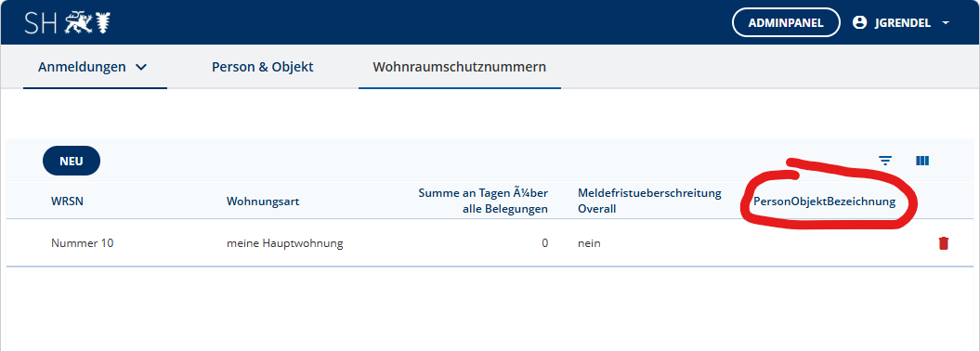This screenshot has height=351, width=980.
Task: Switch to the Person & Objekt tab
Action: (263, 67)
